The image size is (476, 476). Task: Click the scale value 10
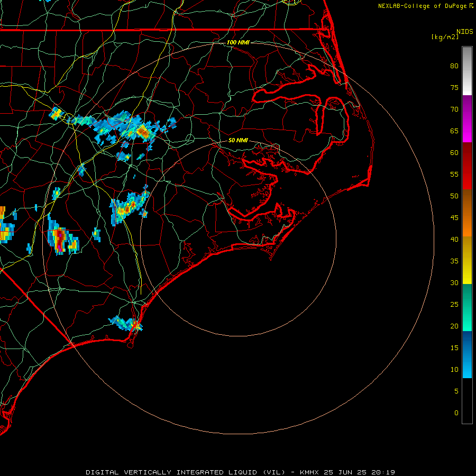(454, 370)
